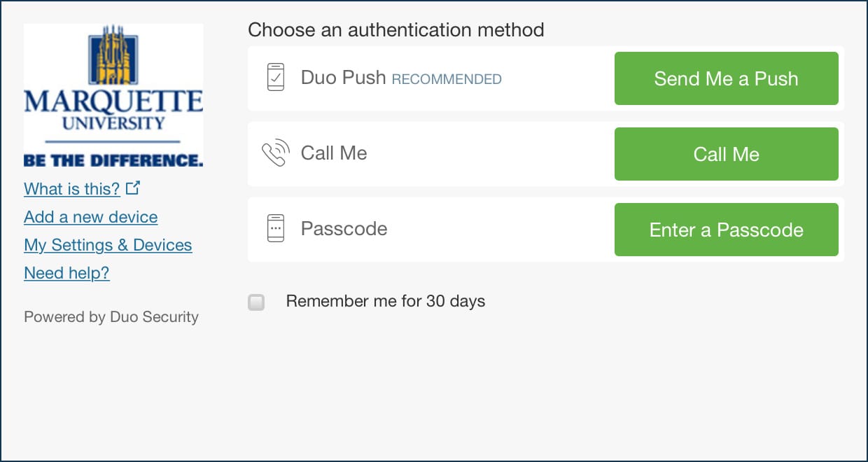Click the Choose an authentication method heading
868x462 pixels.
click(395, 30)
